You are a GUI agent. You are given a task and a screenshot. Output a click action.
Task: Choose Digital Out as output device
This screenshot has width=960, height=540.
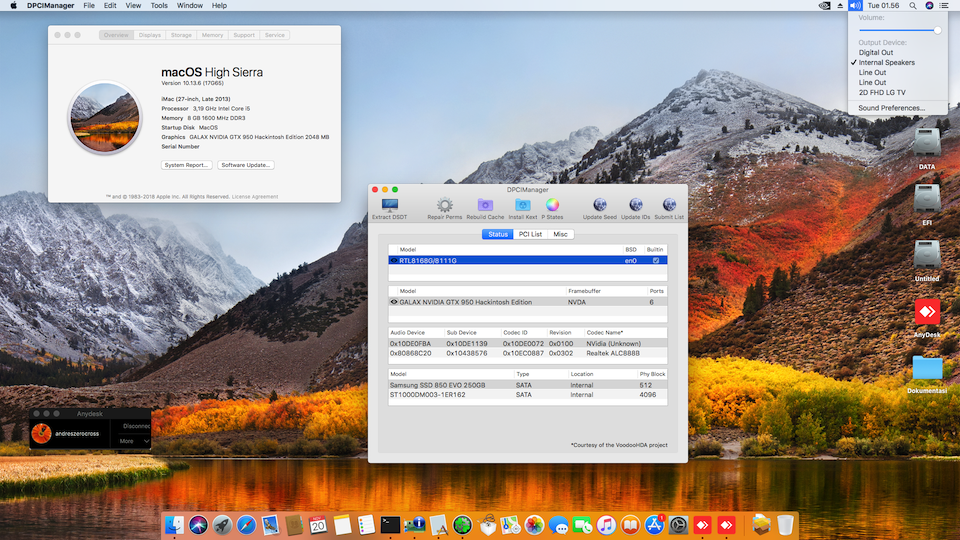click(x=876, y=52)
